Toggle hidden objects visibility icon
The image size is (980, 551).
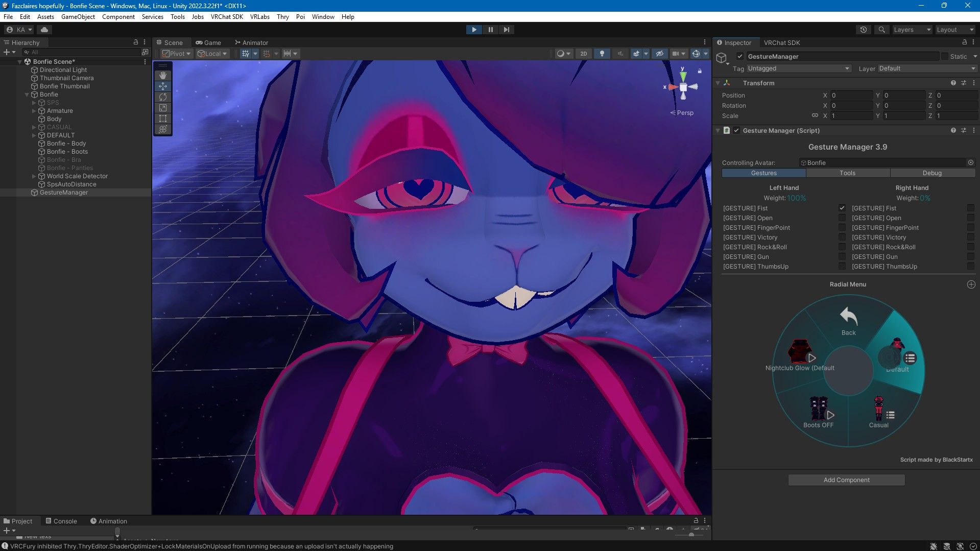coord(660,54)
